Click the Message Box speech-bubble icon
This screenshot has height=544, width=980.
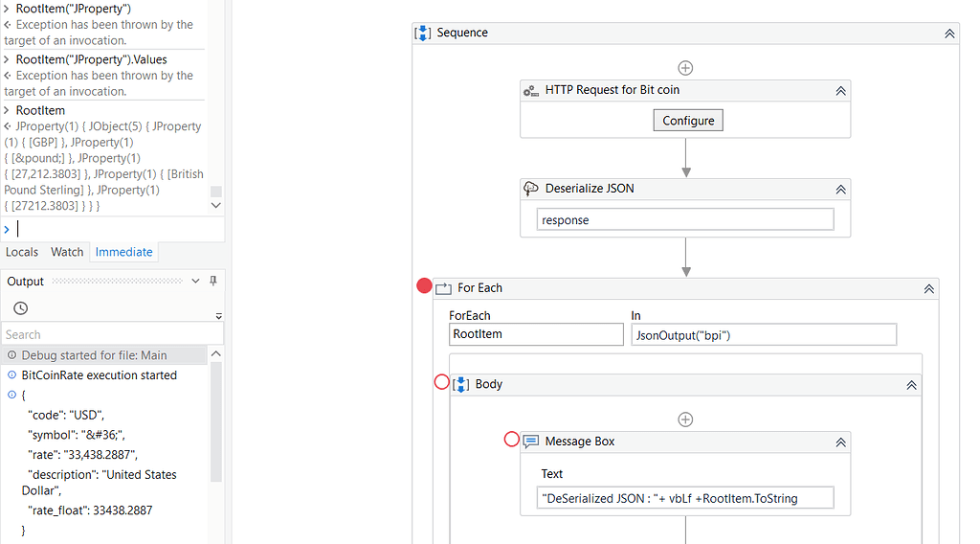(531, 442)
